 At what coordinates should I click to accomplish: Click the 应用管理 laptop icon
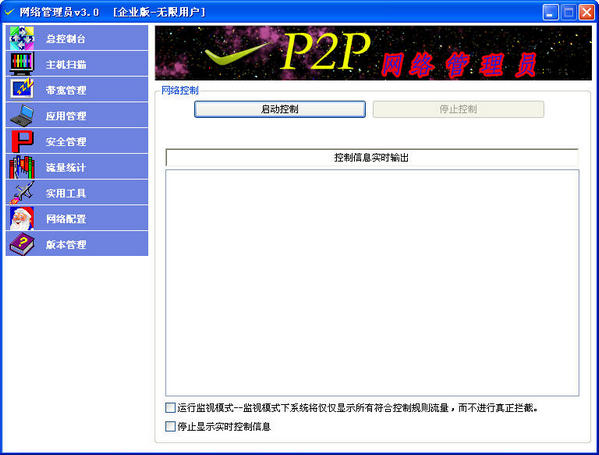22,115
